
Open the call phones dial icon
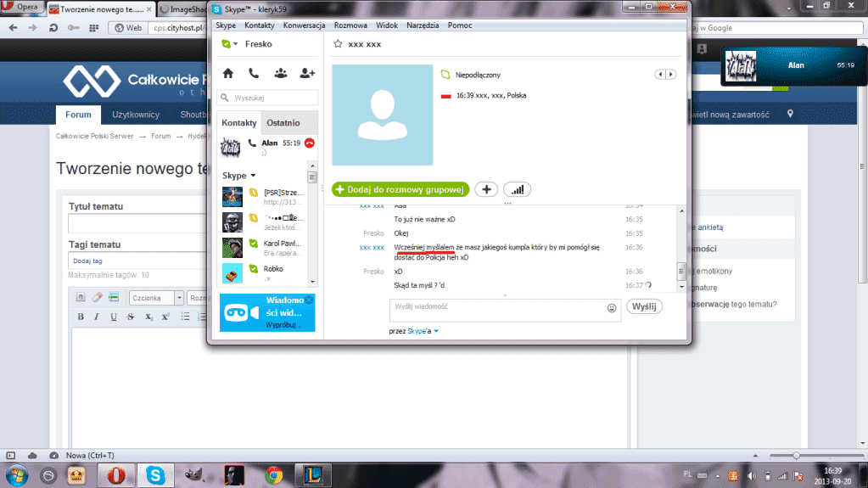point(254,73)
